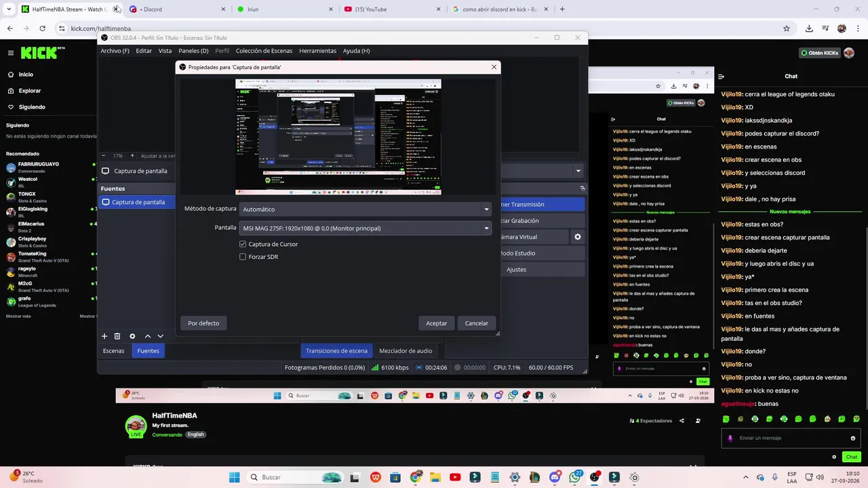Screen dimensions: 868x488
Task: Open Discord from the taskbar
Action: [x=555, y=477]
